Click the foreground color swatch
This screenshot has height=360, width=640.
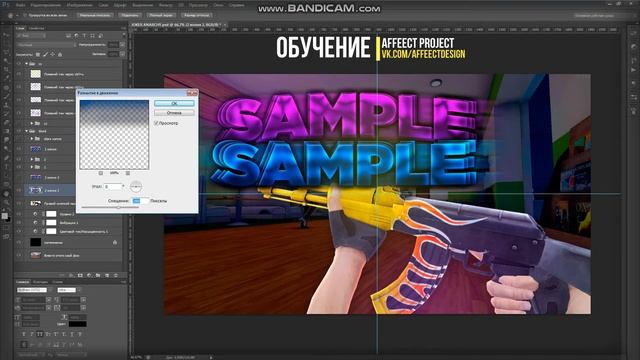tap(4, 216)
